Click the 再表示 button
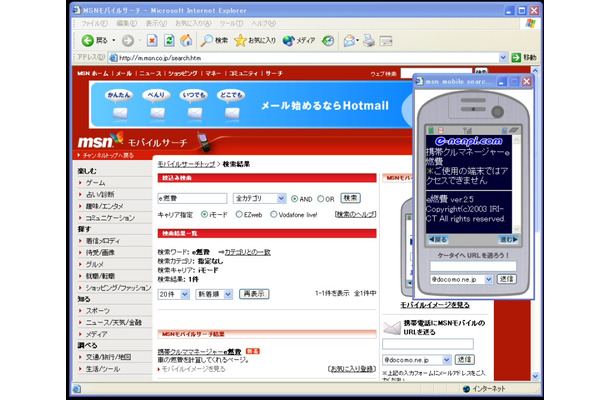 254,294
